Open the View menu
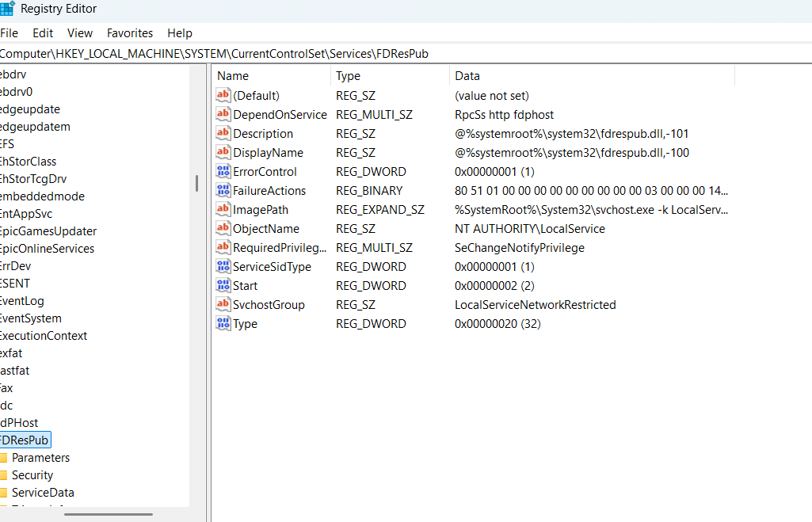 [x=80, y=33]
